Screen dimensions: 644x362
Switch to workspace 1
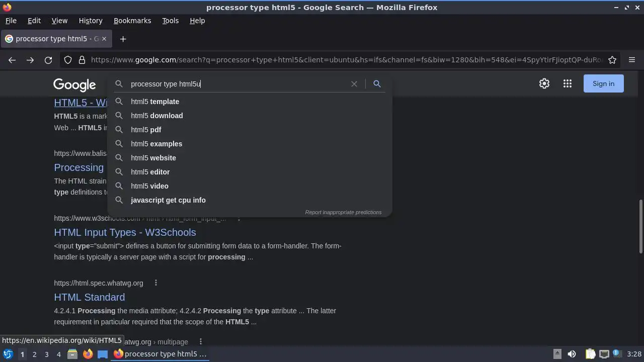(22, 354)
